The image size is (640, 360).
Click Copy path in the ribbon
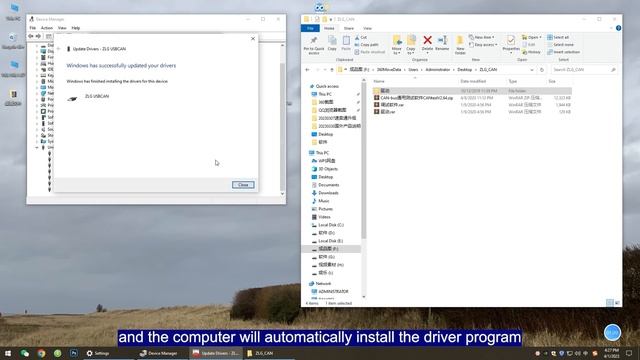click(367, 44)
